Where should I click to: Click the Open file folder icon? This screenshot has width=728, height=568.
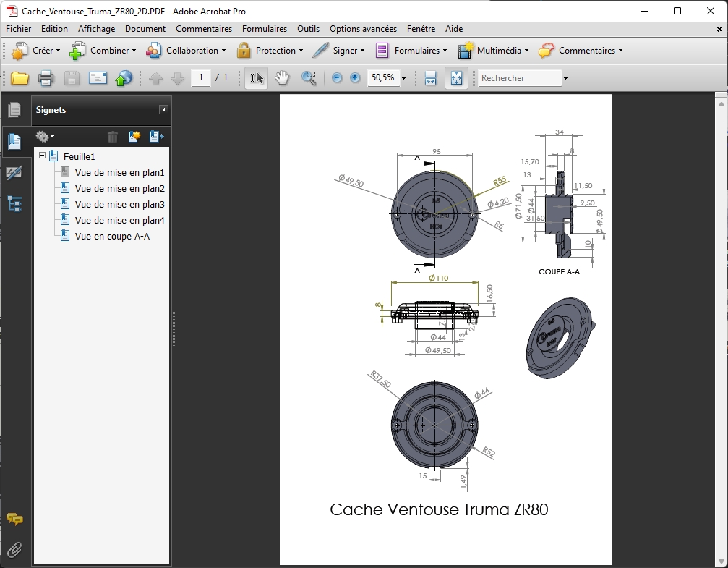(x=20, y=78)
